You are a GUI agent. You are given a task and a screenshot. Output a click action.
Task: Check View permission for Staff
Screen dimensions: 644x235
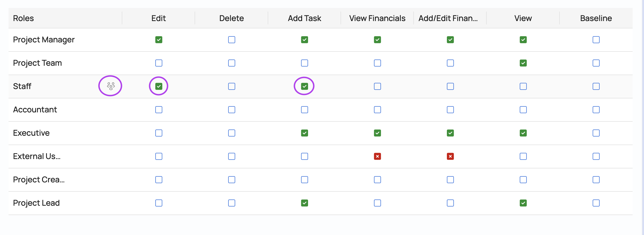tap(523, 86)
